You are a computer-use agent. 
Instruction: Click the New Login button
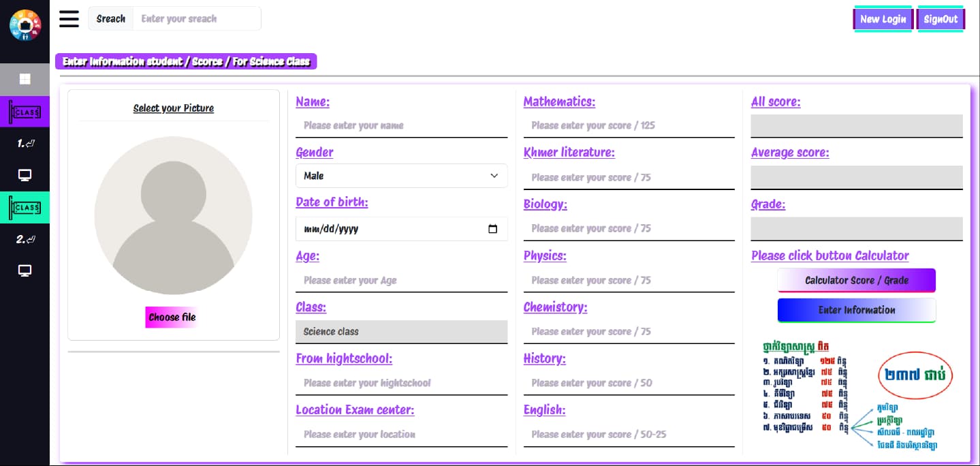coord(883,19)
